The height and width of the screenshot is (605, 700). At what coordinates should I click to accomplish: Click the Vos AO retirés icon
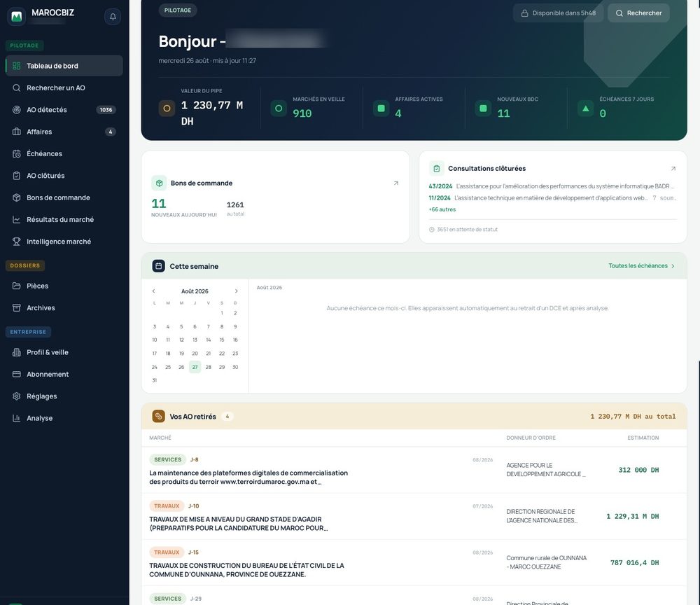(158, 416)
